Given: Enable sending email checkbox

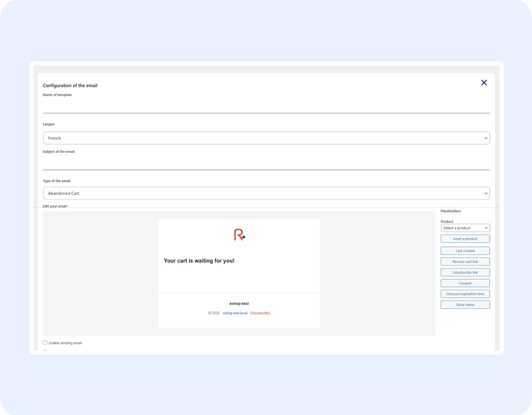Looking at the screenshot, I should click(45, 343).
